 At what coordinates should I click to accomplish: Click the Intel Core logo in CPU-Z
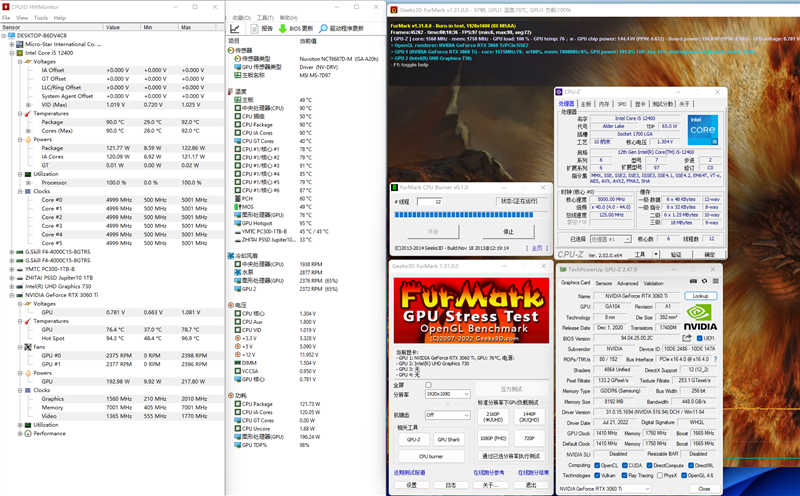(x=703, y=130)
